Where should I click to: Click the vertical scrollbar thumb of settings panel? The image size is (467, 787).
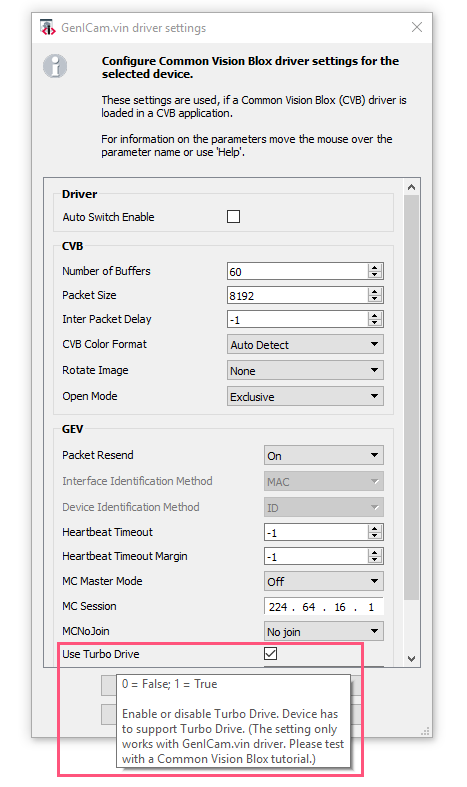(411, 397)
